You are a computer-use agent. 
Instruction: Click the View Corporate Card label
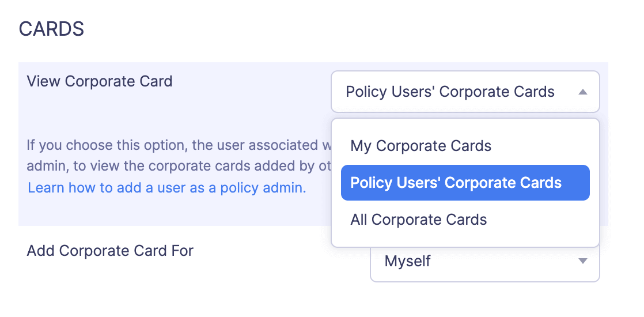coord(100,81)
